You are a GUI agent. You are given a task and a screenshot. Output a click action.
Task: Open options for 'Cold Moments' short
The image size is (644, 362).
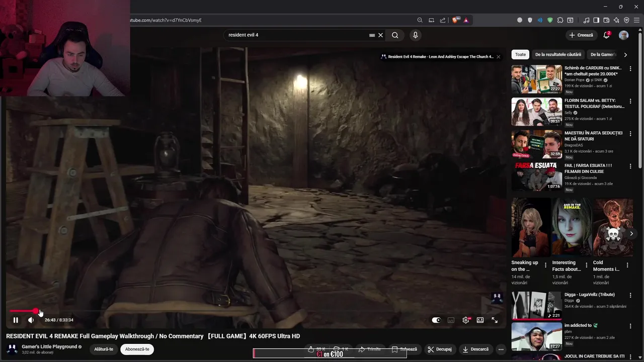click(x=627, y=265)
